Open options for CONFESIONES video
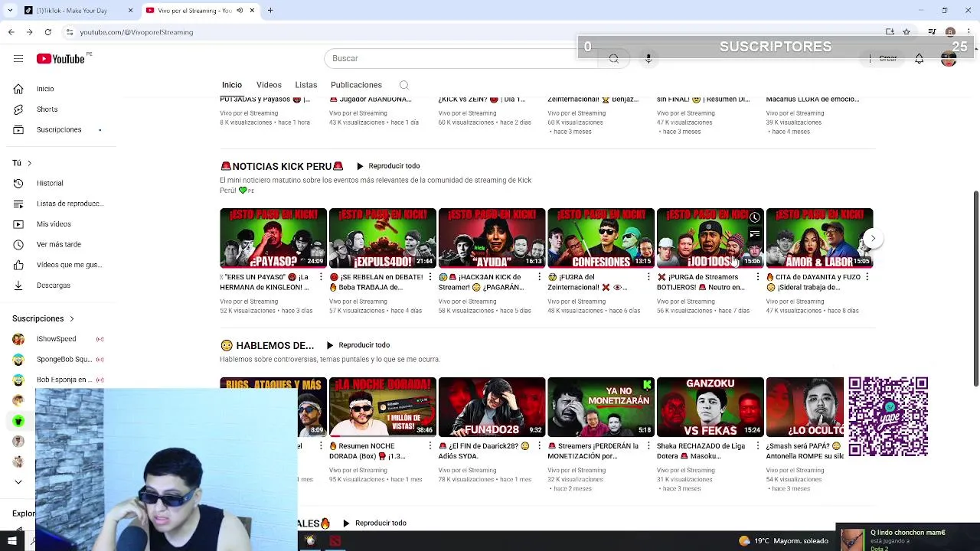The height and width of the screenshot is (551, 980). pyautogui.click(x=648, y=277)
